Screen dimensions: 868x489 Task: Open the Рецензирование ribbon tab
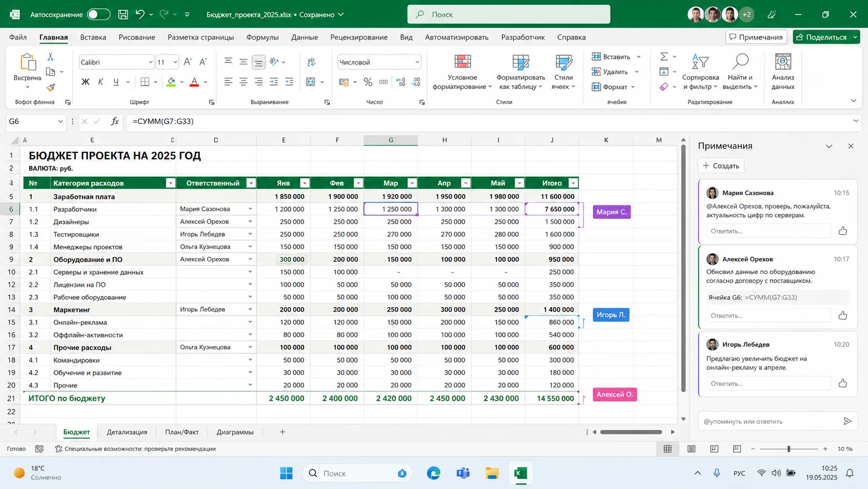(x=359, y=37)
